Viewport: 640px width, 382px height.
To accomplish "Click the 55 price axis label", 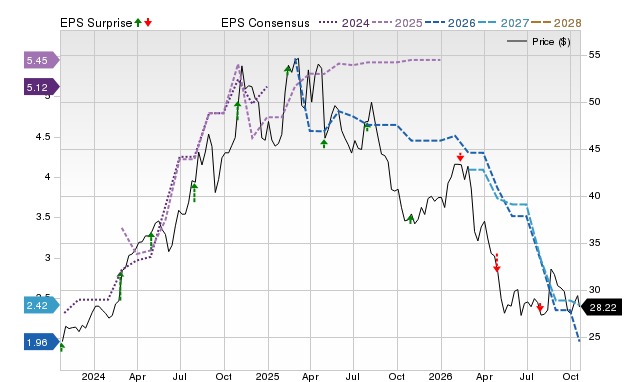I will [594, 55].
